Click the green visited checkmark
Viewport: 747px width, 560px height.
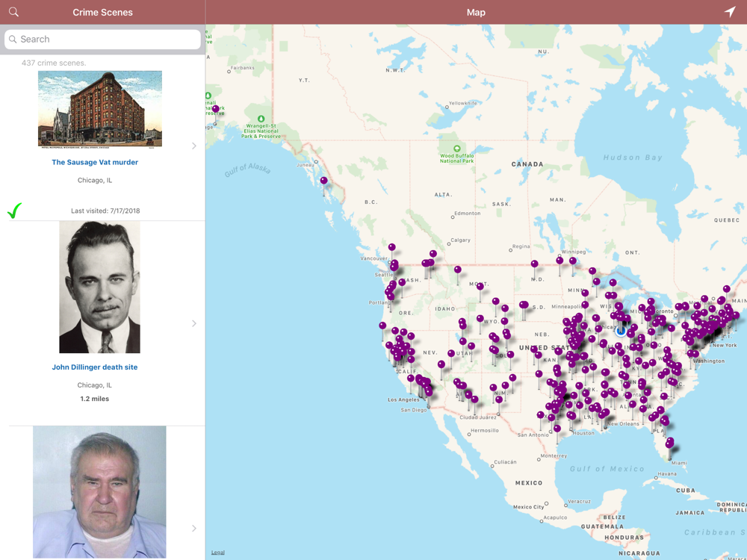click(15, 210)
